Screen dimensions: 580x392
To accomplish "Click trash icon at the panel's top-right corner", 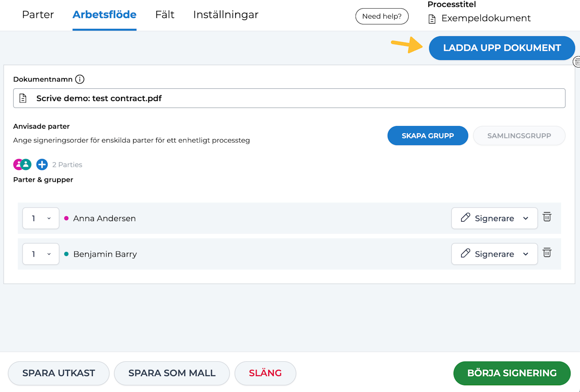I will tap(577, 62).
